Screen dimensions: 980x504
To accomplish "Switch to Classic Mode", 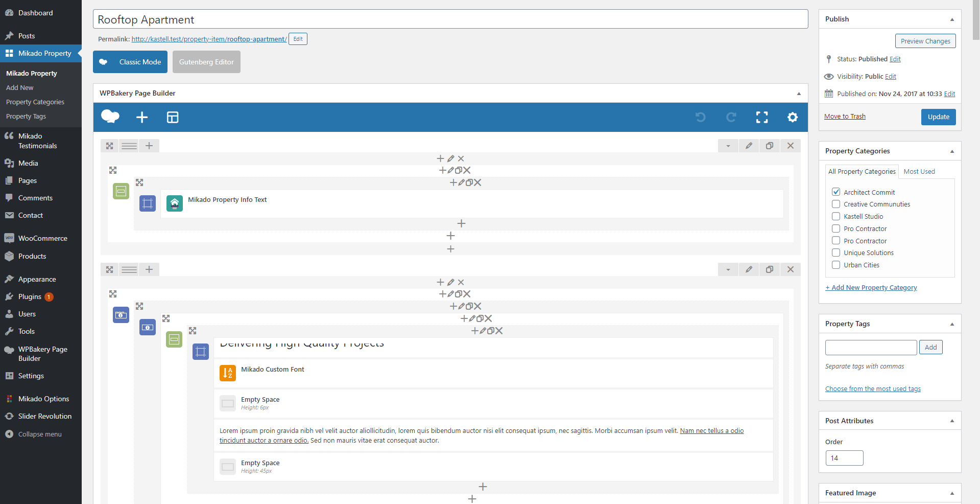I will (x=130, y=62).
